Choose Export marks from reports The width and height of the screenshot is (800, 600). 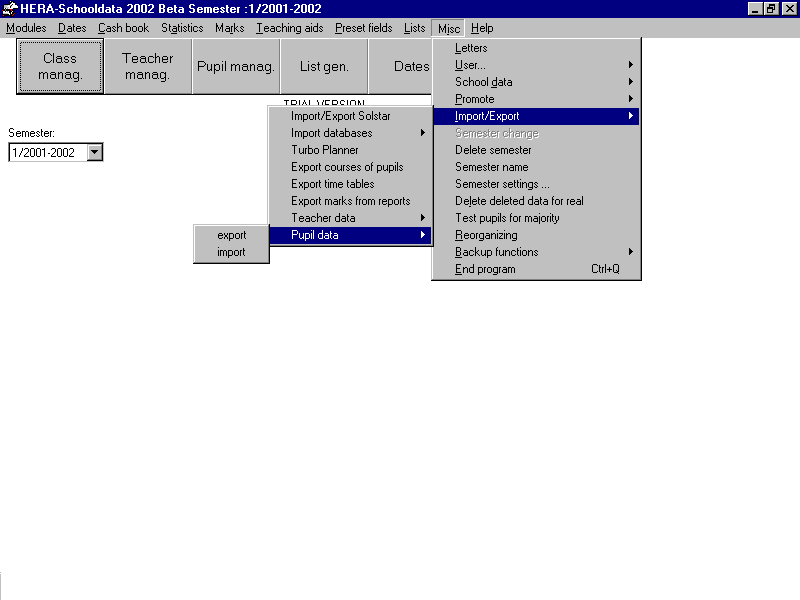[x=351, y=201]
